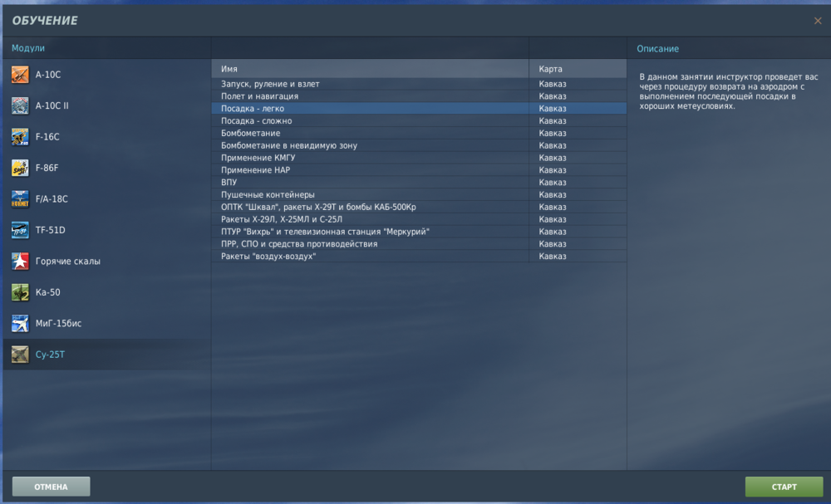
Task: Sort by the Карта column header
Action: click(578, 69)
